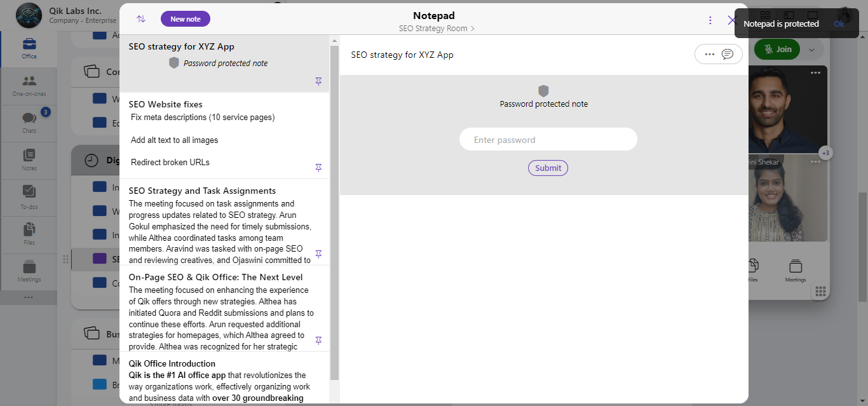Click the sort notes arrows icon
This screenshot has width=868, height=406.
(x=141, y=19)
